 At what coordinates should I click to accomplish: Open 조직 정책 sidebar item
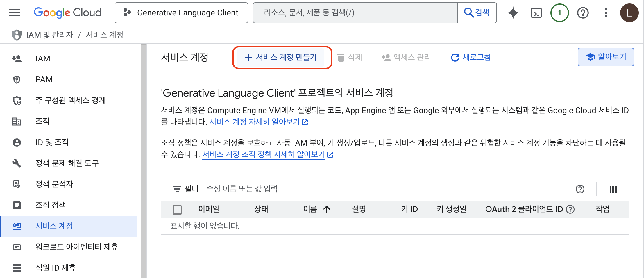point(69,205)
